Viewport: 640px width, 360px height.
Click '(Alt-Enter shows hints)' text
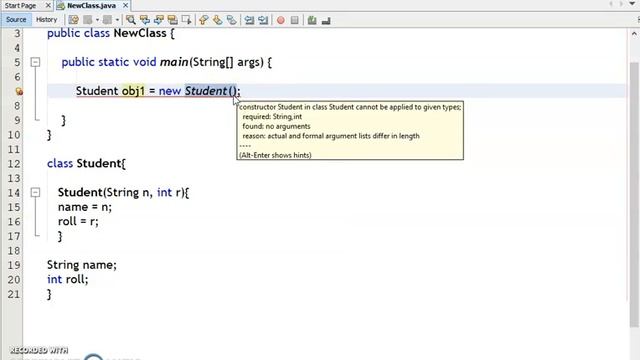275,155
